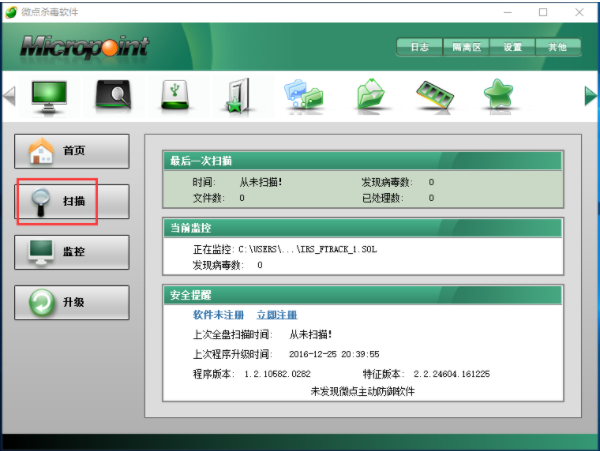Go to the 首页 home page

72,151
